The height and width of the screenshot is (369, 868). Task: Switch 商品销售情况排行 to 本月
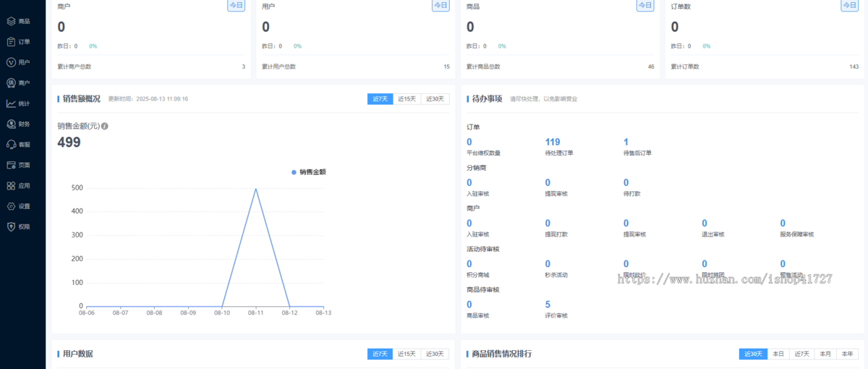coord(825,354)
